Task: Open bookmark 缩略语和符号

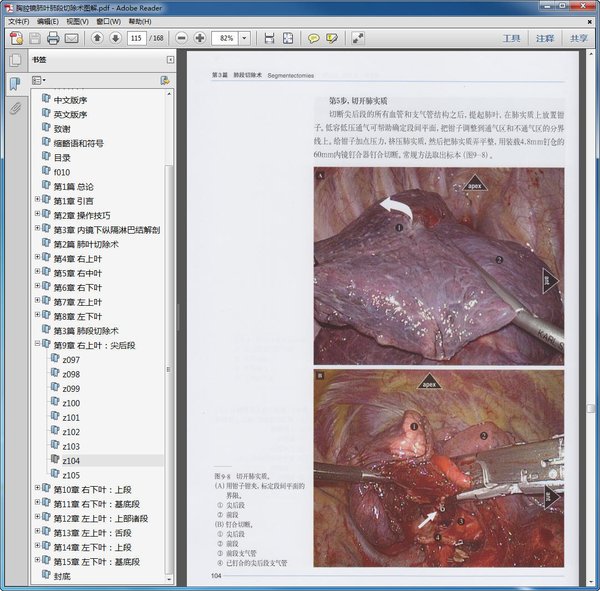Action: coord(78,143)
